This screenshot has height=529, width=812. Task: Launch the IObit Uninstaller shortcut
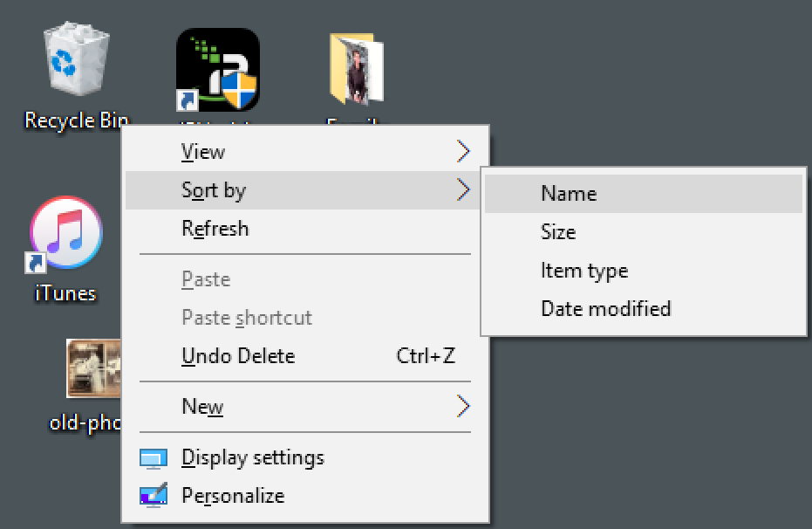pyautogui.click(x=217, y=70)
